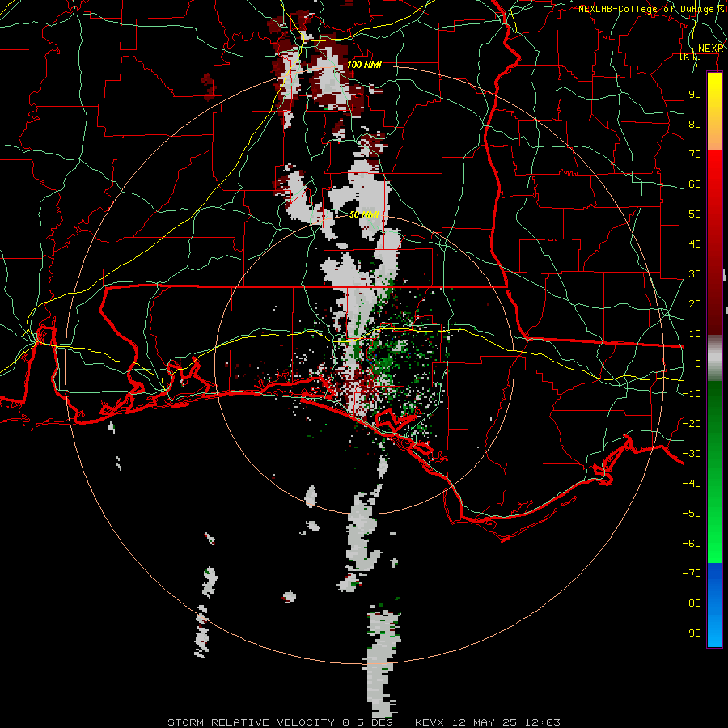The image size is (728, 728).
Task: Click the 70 value on the velocity scale
Action: click(695, 154)
